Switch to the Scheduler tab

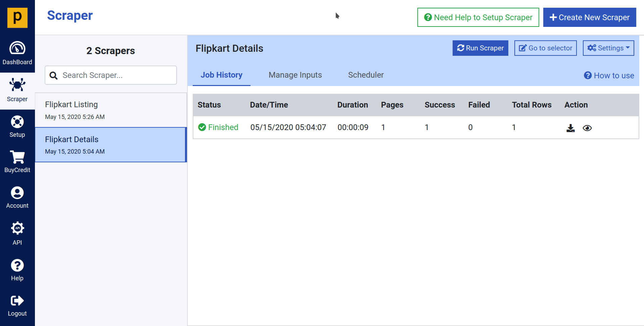(366, 75)
